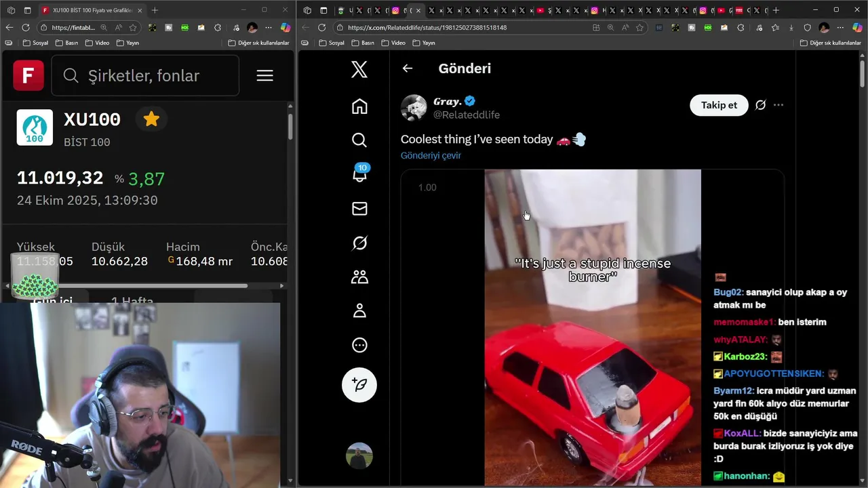Screen dimensions: 868x488
Task: Open the post's three-dot more menu
Action: [x=778, y=105]
